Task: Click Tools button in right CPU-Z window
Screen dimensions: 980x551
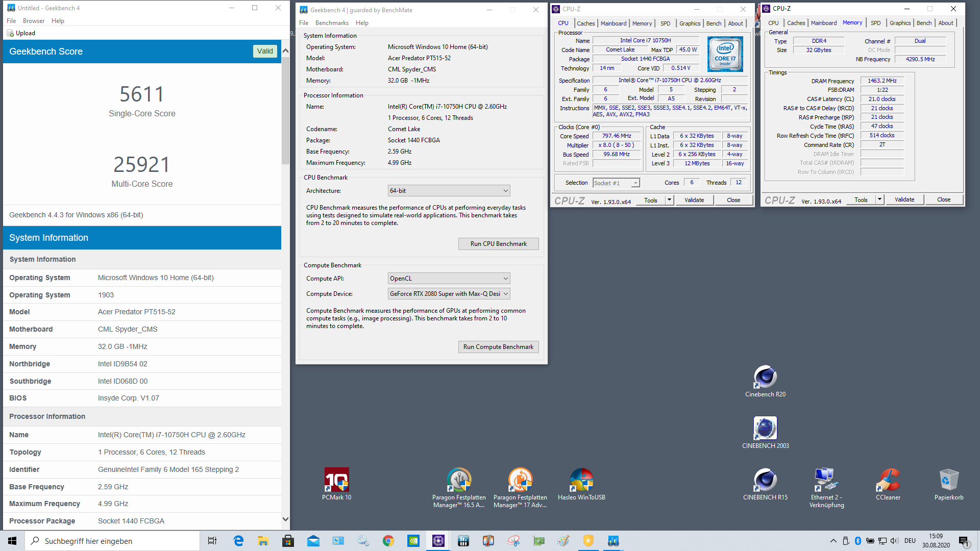Action: [861, 199]
